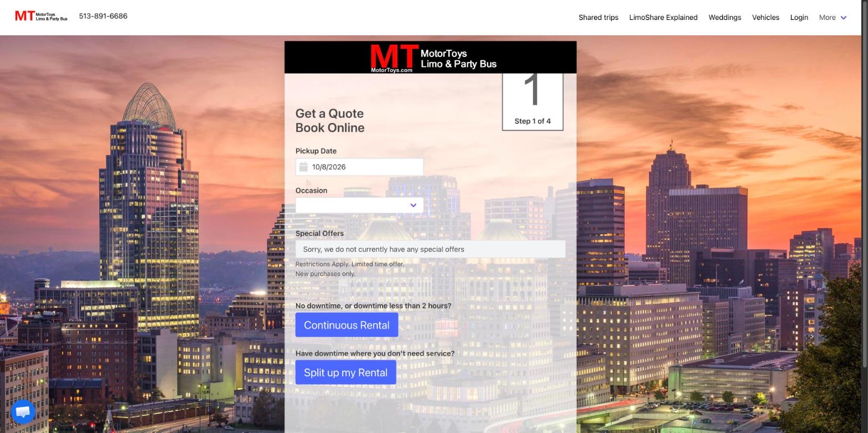Click the Pickup Date field

359,167
